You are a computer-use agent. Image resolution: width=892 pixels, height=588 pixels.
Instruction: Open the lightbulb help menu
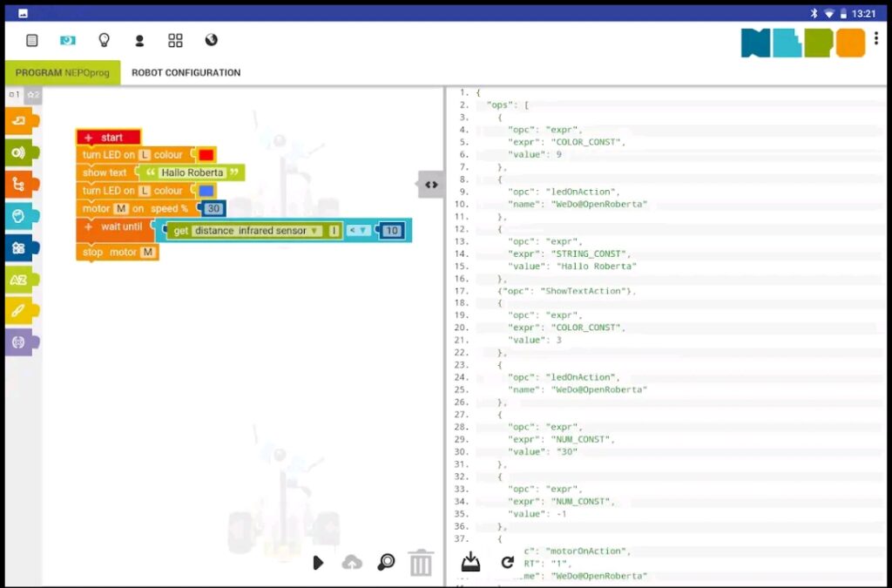point(104,40)
